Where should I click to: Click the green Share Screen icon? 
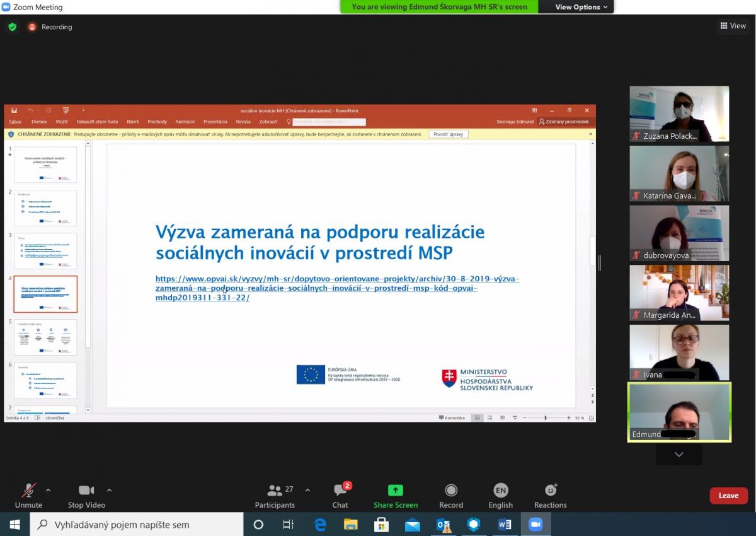(395, 491)
